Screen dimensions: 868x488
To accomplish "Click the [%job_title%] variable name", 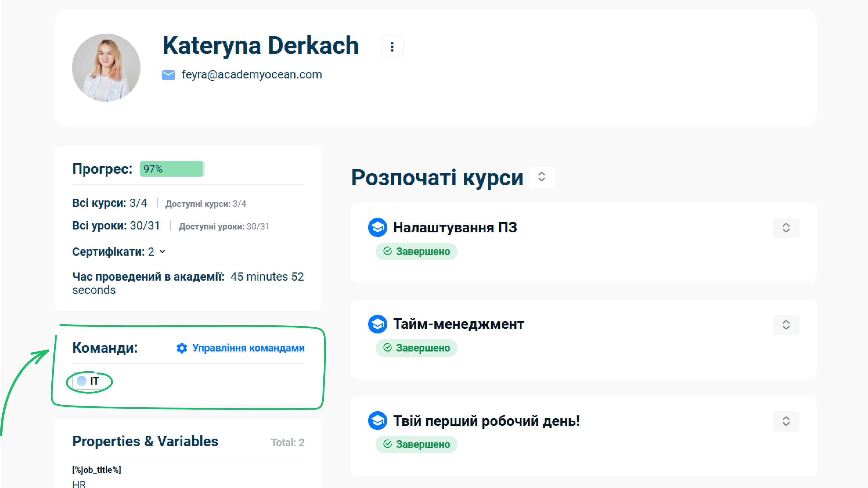I will point(97,470).
